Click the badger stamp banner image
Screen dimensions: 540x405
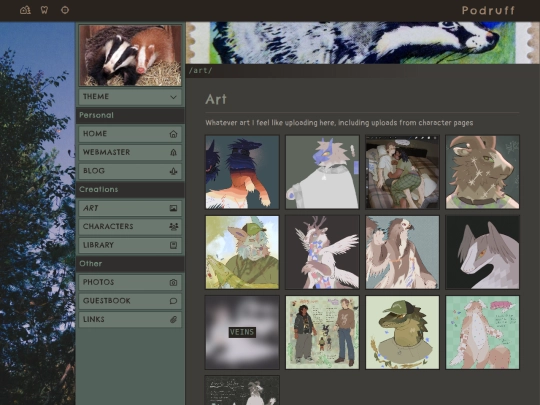tap(362, 43)
